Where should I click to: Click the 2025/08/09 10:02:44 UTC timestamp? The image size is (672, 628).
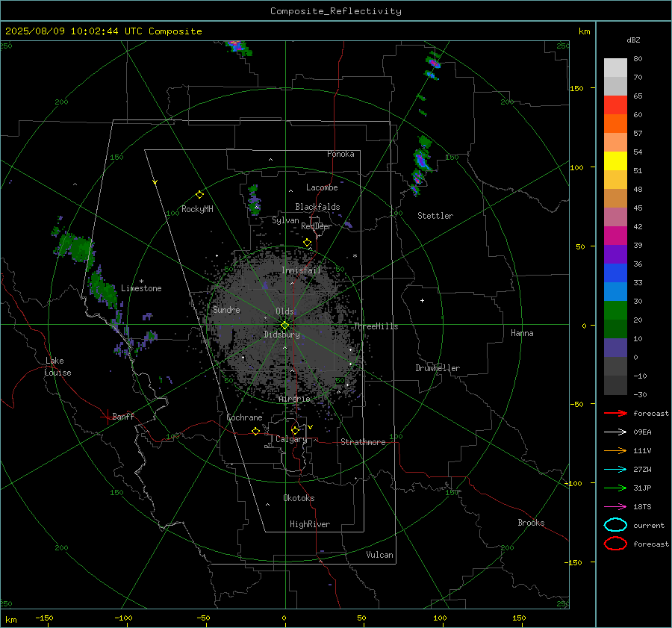point(103,31)
